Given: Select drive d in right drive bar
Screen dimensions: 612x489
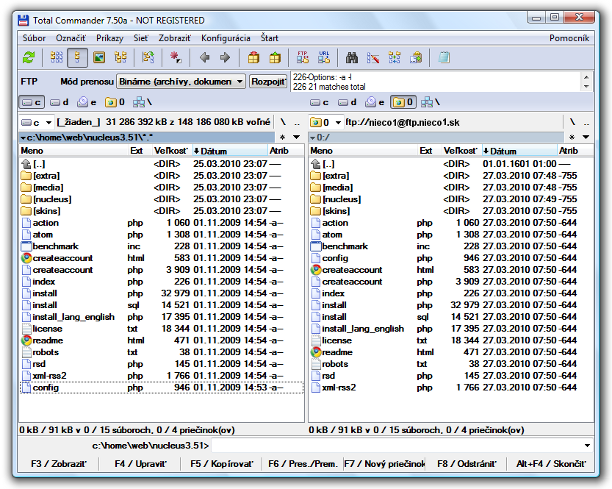Looking at the screenshot, I should [347, 102].
